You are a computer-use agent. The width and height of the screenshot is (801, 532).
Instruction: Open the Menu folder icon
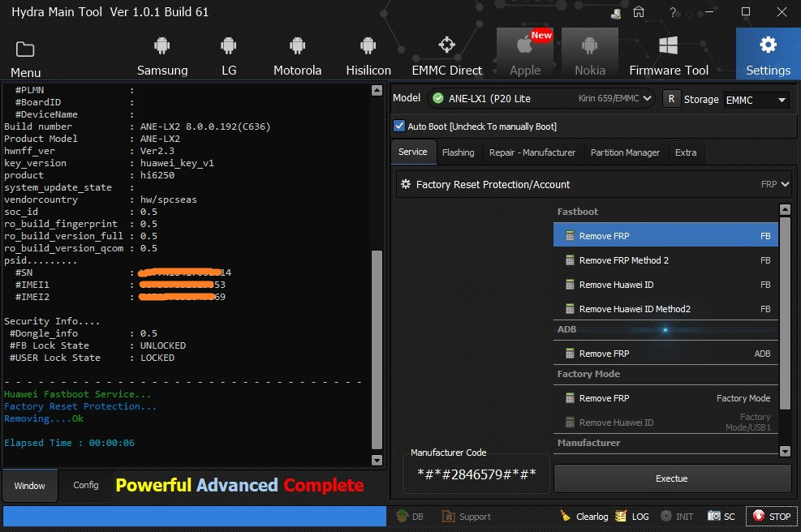pos(25,49)
